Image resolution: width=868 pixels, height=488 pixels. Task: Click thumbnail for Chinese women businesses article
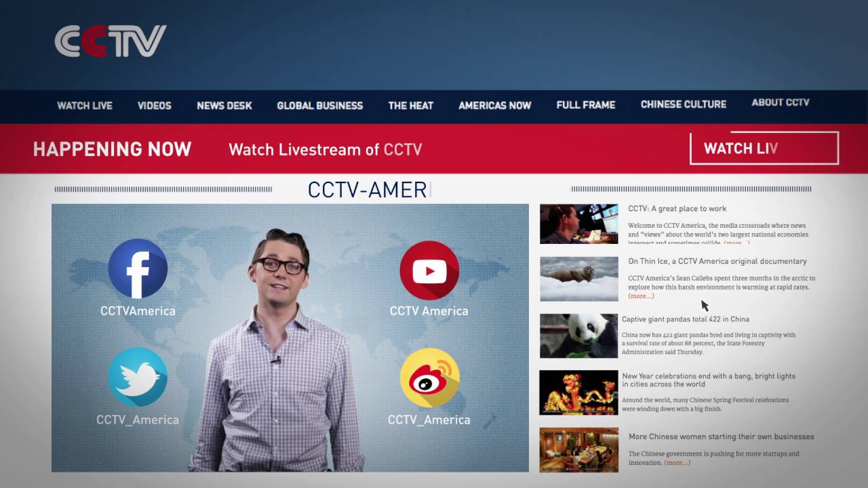[x=579, y=450]
